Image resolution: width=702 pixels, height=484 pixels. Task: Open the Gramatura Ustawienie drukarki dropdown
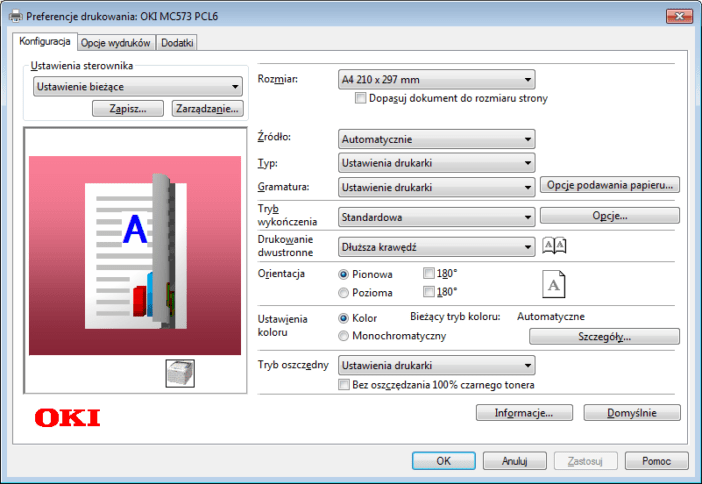pos(437,187)
